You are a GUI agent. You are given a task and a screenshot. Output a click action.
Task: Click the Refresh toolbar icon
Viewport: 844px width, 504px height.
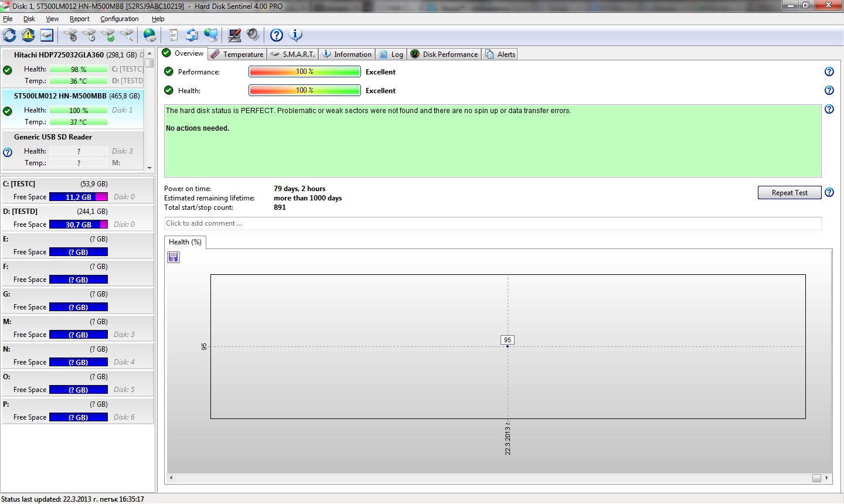tap(10, 35)
